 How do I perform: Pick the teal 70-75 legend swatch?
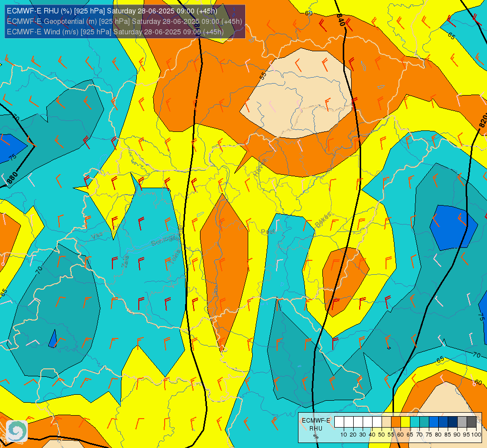pyautogui.click(x=424, y=422)
